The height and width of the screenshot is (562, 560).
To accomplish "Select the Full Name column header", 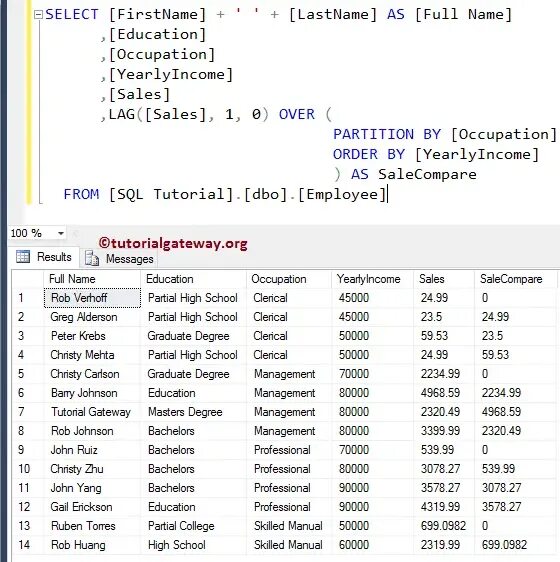I will click(x=92, y=279).
